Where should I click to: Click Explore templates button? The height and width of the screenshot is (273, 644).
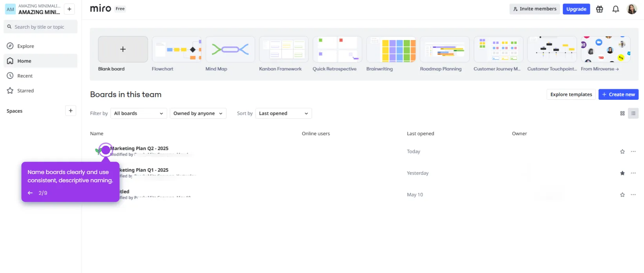click(571, 94)
